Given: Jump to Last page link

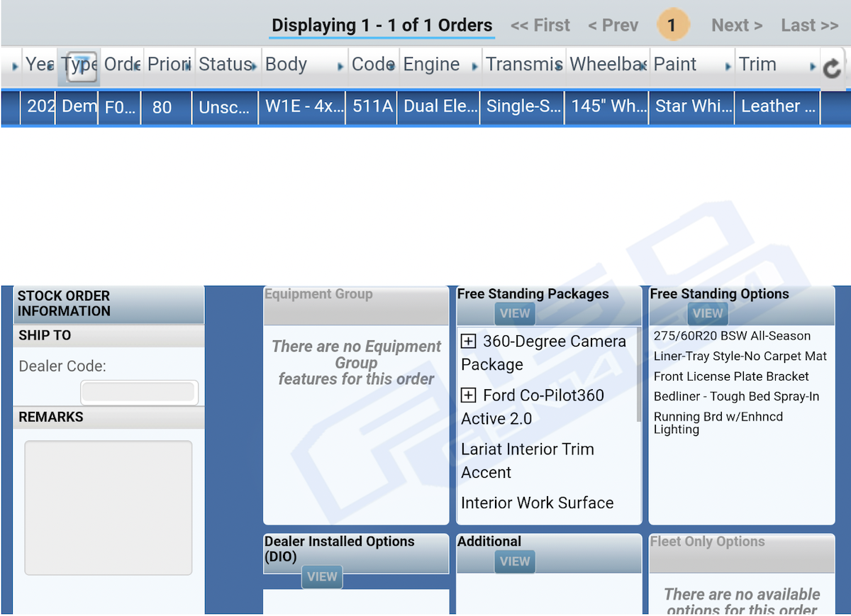Looking at the screenshot, I should coord(809,26).
